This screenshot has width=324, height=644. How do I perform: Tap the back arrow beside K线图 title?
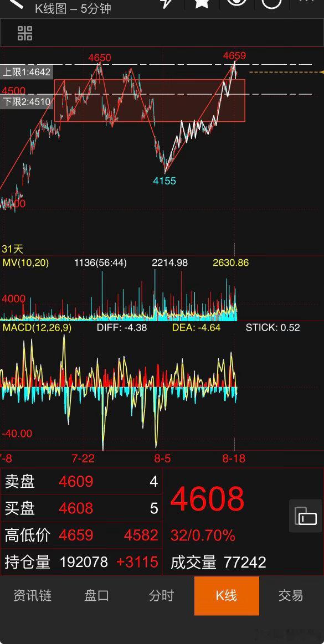(x=17, y=4)
